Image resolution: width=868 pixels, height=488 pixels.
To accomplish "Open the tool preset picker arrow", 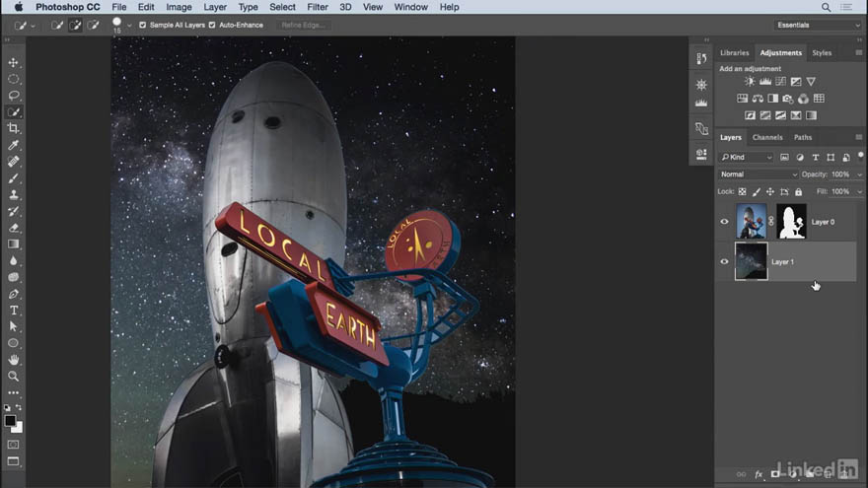I will (34, 26).
